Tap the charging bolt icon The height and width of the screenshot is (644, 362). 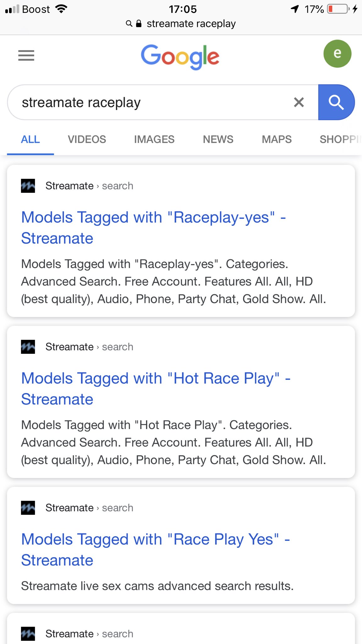[355, 9]
